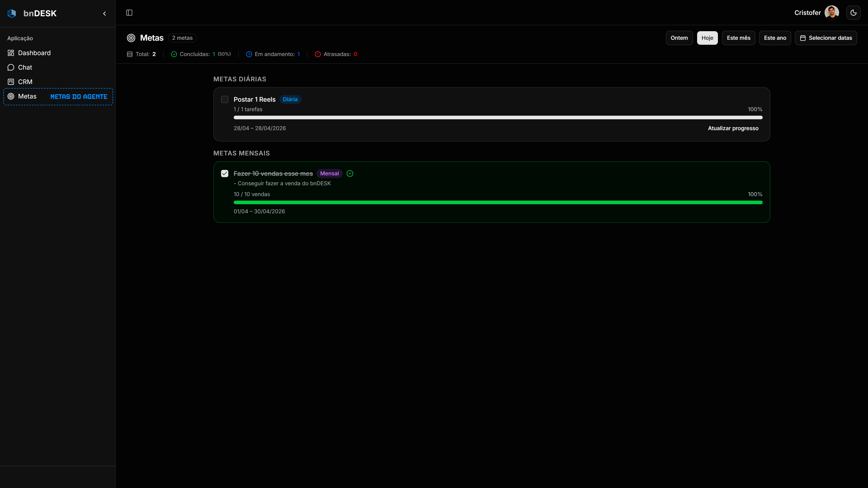Click the green monthly goal progress bar
The width and height of the screenshot is (868, 488).
(498, 202)
